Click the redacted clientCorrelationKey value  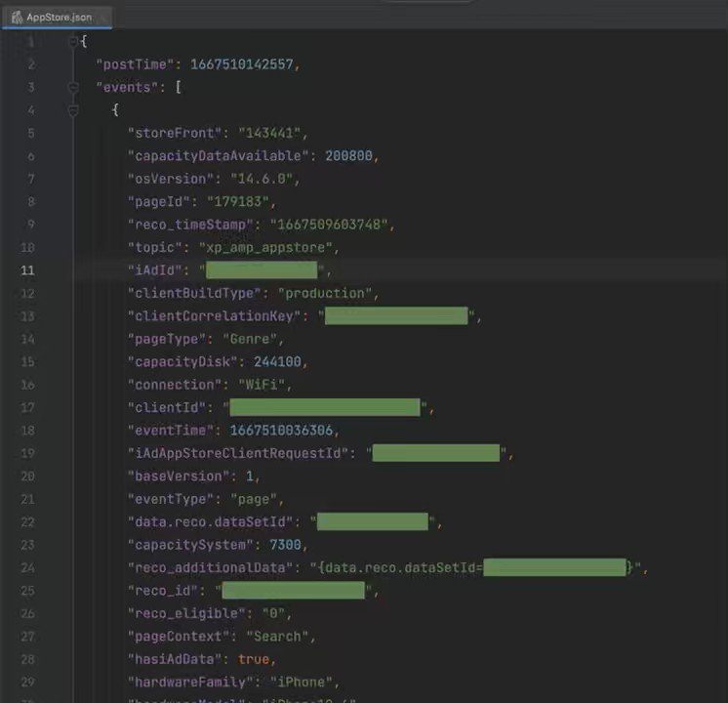(x=396, y=315)
